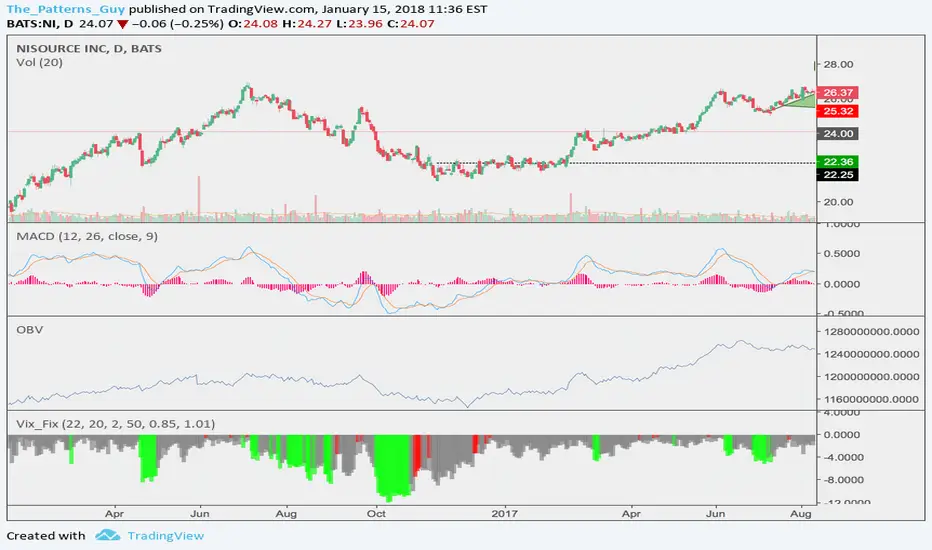Click the green triangle pattern drawing

tap(802, 102)
